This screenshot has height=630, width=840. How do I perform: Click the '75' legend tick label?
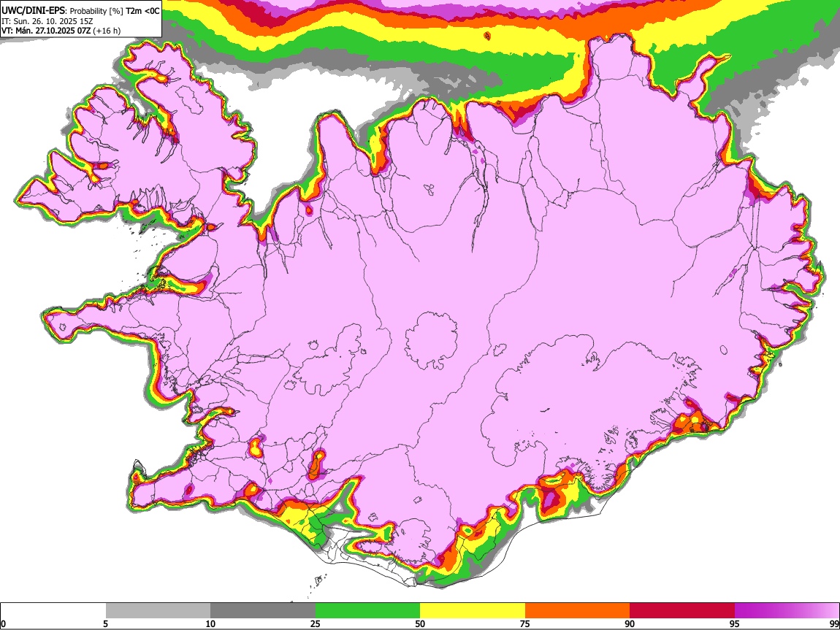pos(525,624)
